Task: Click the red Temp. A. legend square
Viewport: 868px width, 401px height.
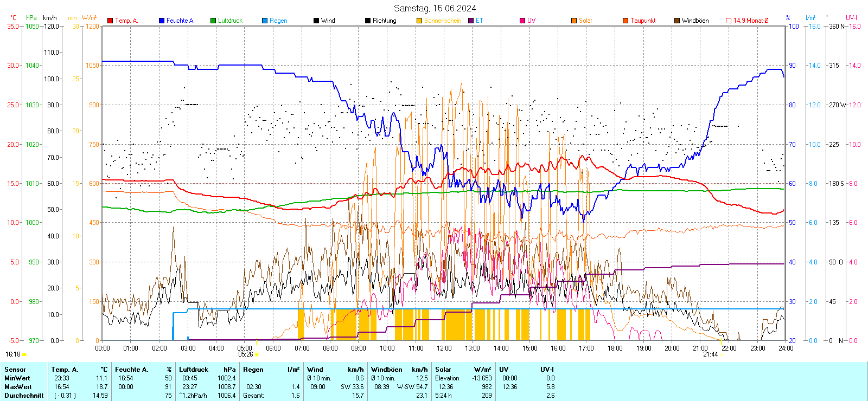Action: pyautogui.click(x=110, y=21)
